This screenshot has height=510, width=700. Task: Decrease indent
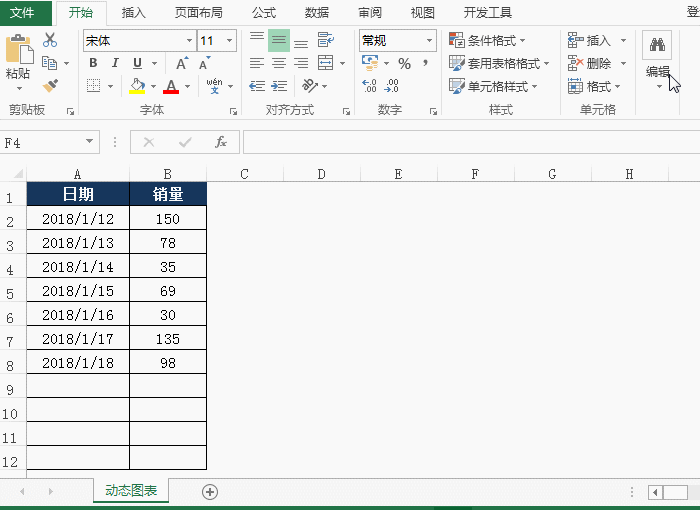point(257,86)
